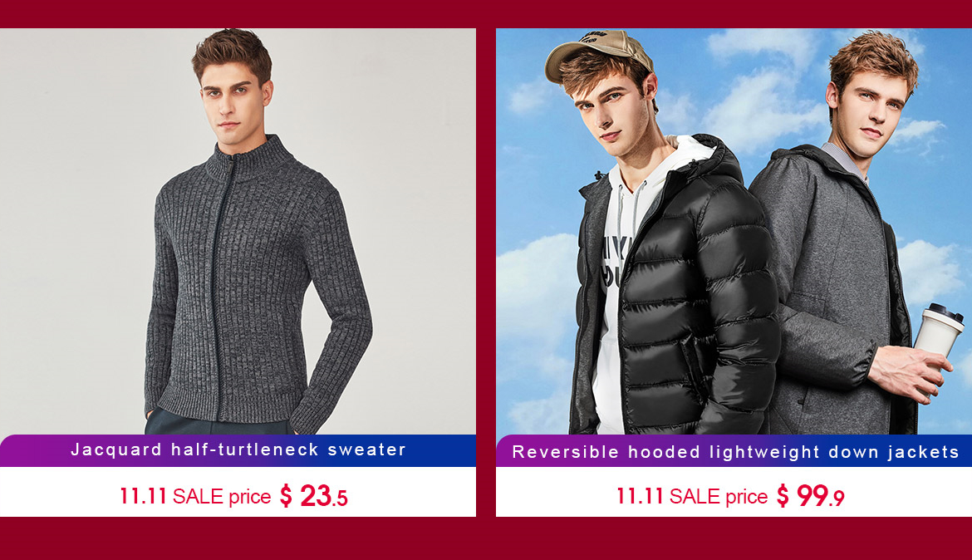Click the Jacquard half-turtleneck sweater title banner
The width and height of the screenshot is (972, 560).
(x=238, y=450)
